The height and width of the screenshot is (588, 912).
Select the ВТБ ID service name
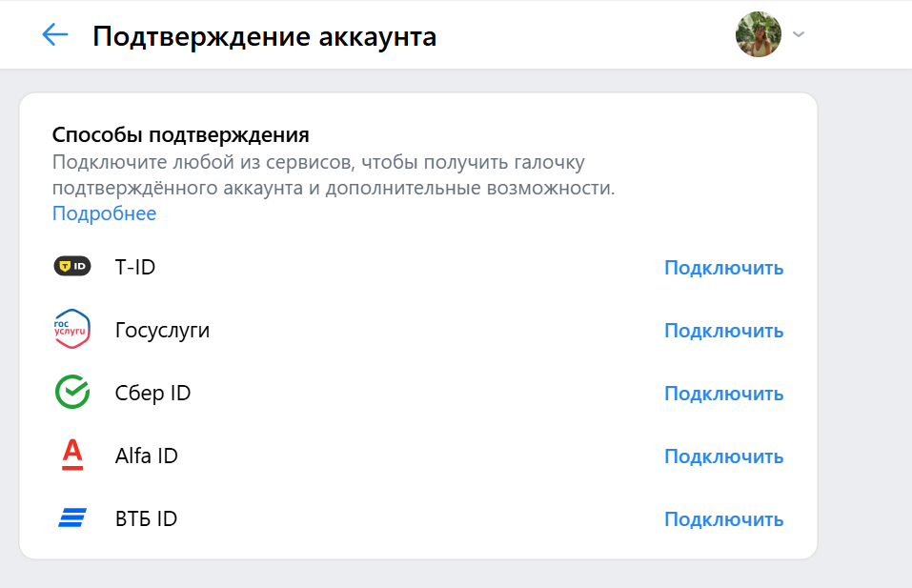(x=146, y=518)
